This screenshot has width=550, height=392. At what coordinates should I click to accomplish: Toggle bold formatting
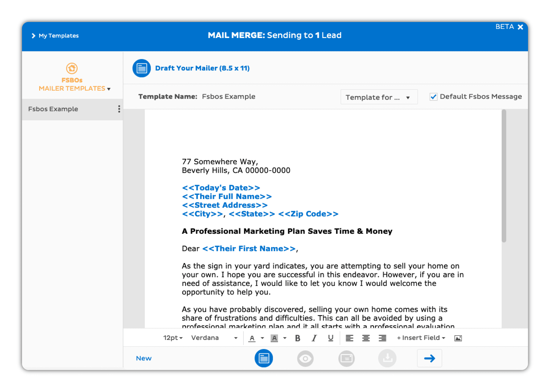(298, 338)
